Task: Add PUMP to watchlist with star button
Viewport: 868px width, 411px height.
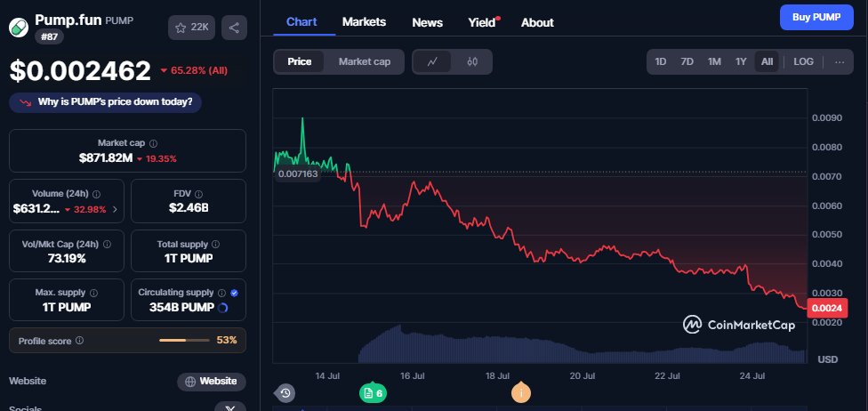Action: coord(191,28)
